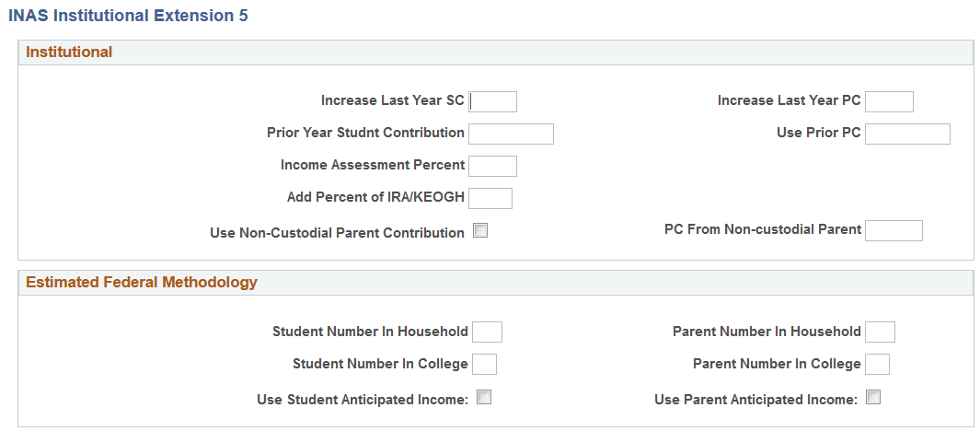980x431 pixels.
Task: Enable Use Non-Custodial Parent Contribution checkbox
Action: 480,231
